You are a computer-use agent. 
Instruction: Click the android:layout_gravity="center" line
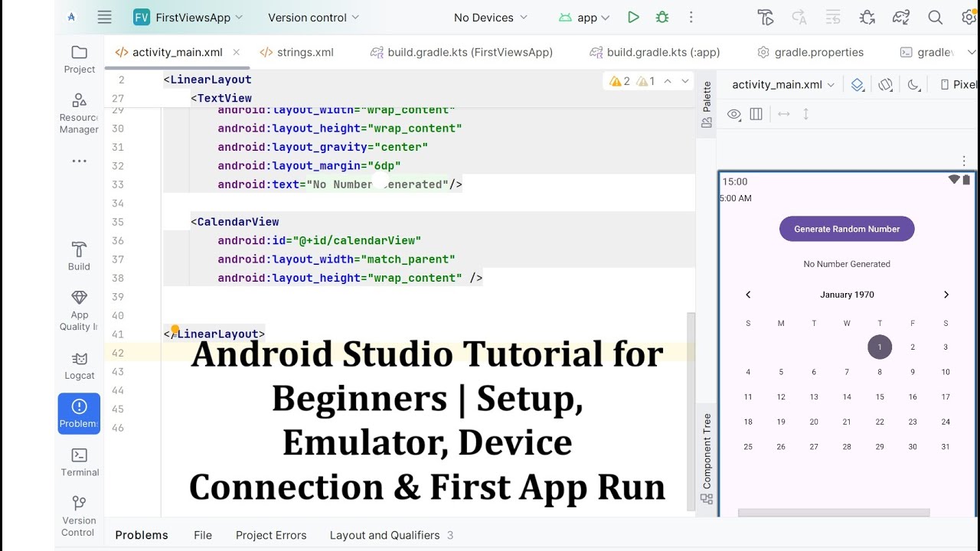coord(322,147)
